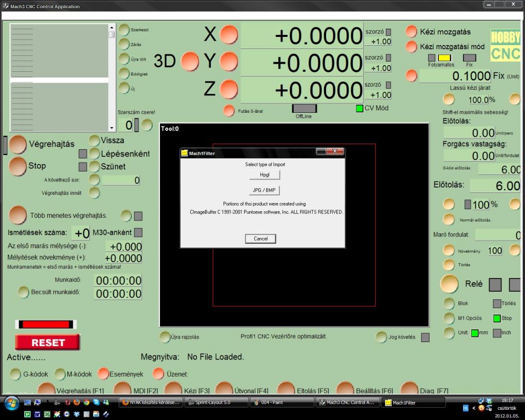Switch to 004 - Paint taskbar item
The image size is (525, 420).
[x=282, y=402]
